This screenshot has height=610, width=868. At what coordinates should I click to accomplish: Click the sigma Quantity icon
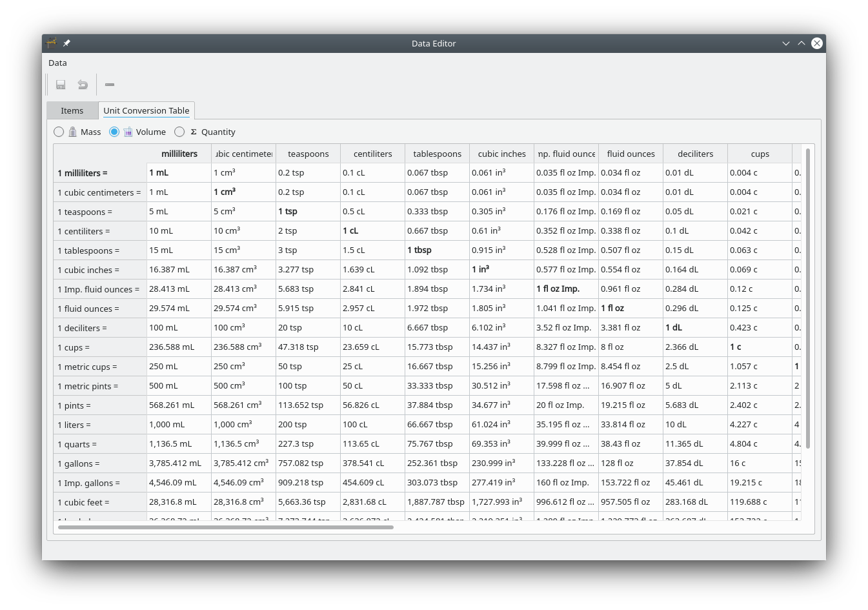click(194, 132)
